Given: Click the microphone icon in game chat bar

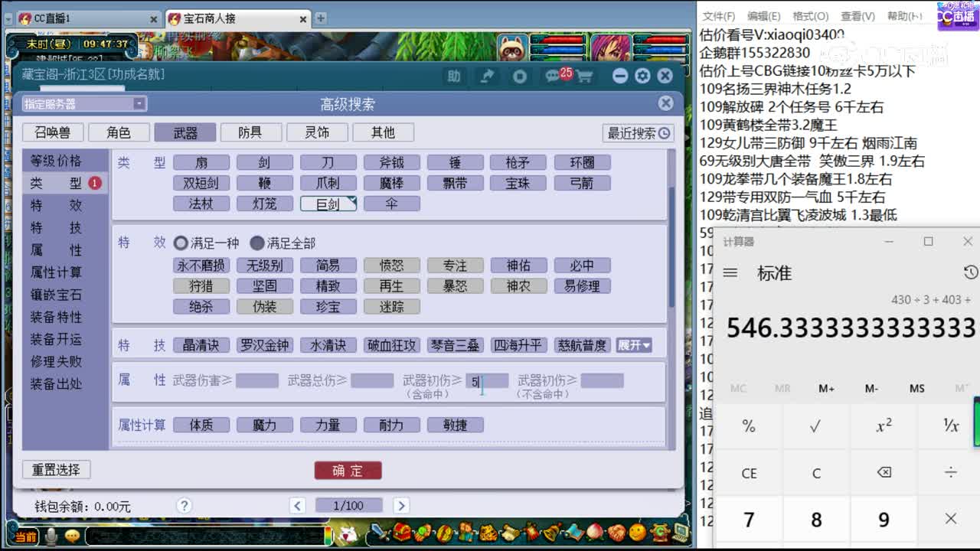Looking at the screenshot, I should coord(51,536).
